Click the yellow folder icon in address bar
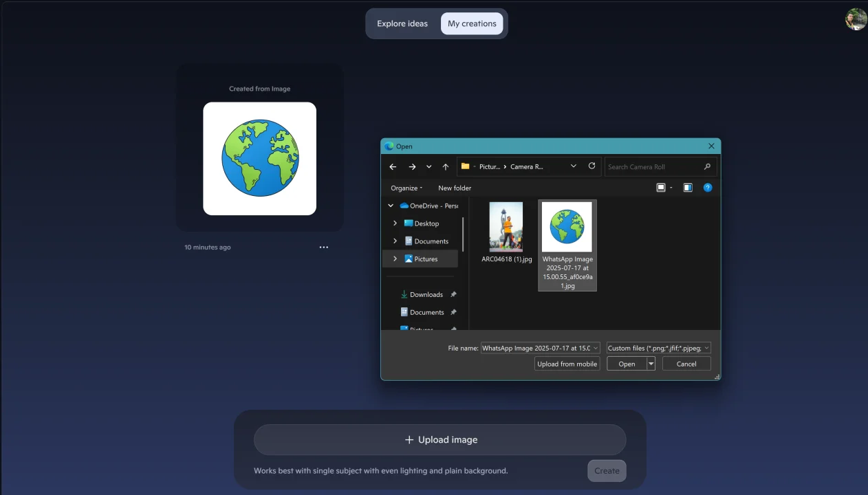 [466, 166]
